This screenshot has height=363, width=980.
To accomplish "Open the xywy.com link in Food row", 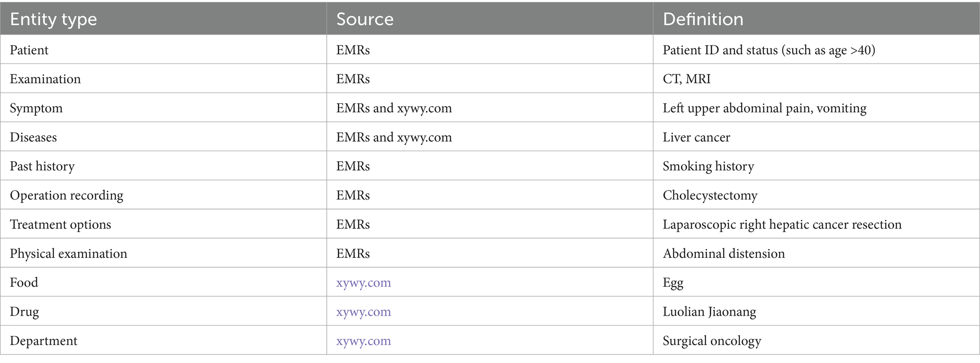I will pyautogui.click(x=363, y=283).
